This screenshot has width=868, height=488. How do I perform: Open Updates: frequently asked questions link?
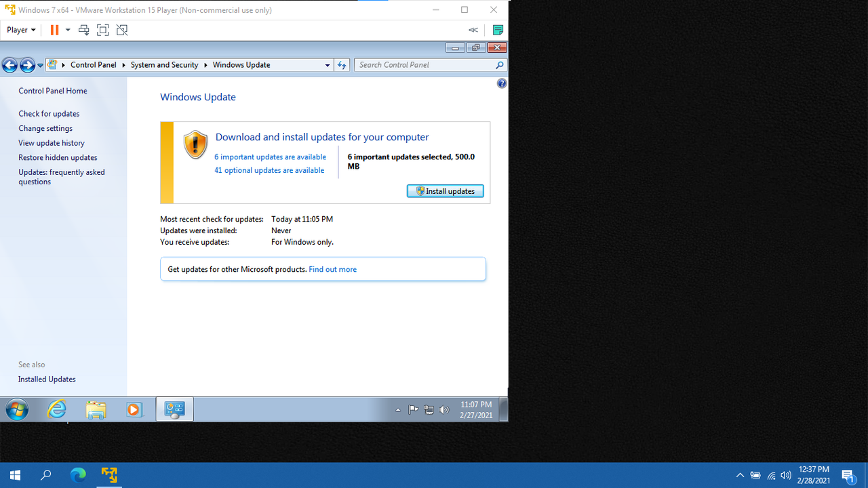coord(62,177)
